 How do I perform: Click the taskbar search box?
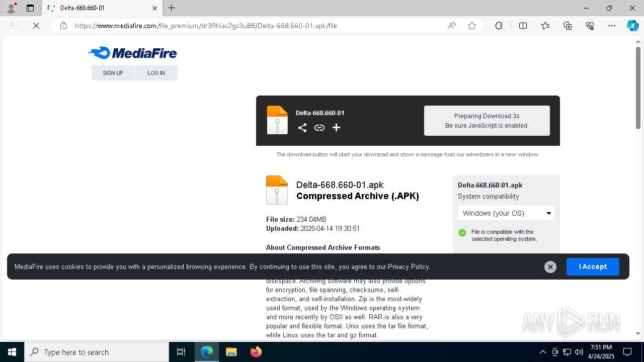[x=97, y=352]
